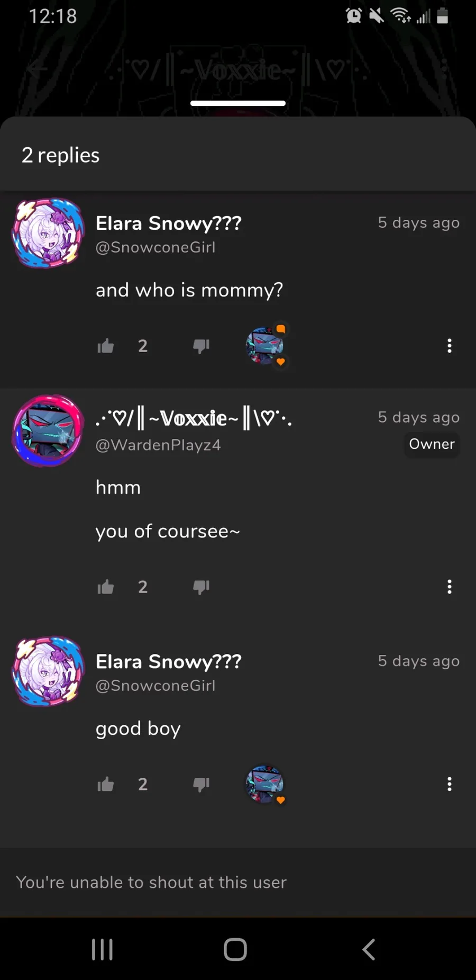Like Voxxie's "you of coursee~" reply
This screenshot has width=476, height=980.
click(106, 587)
